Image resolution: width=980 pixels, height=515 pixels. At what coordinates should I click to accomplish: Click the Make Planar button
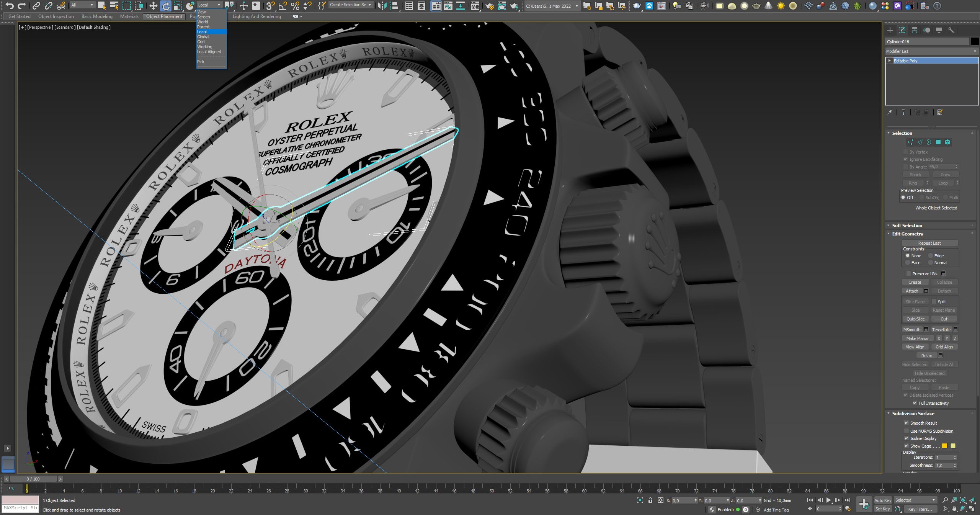pyautogui.click(x=917, y=338)
